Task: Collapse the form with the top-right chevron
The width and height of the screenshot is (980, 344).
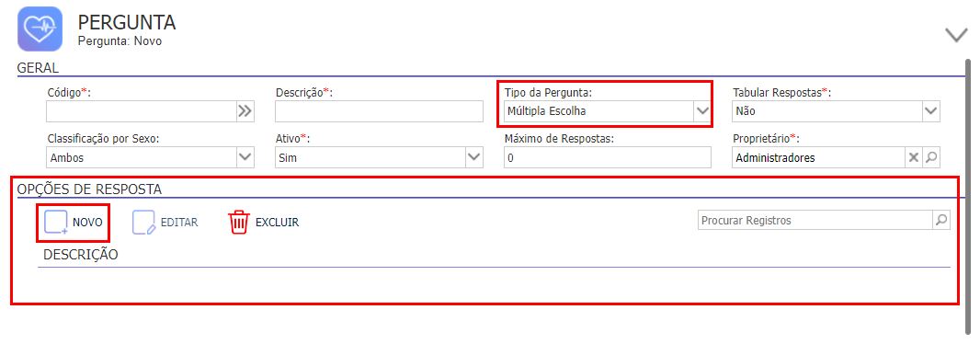Action: click(x=956, y=35)
